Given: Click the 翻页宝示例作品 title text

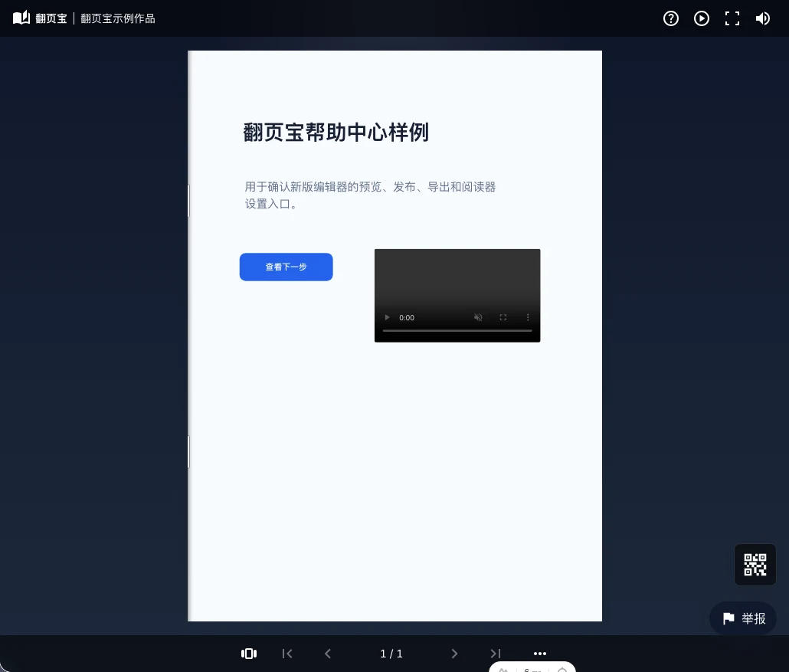Looking at the screenshot, I should 118,18.
